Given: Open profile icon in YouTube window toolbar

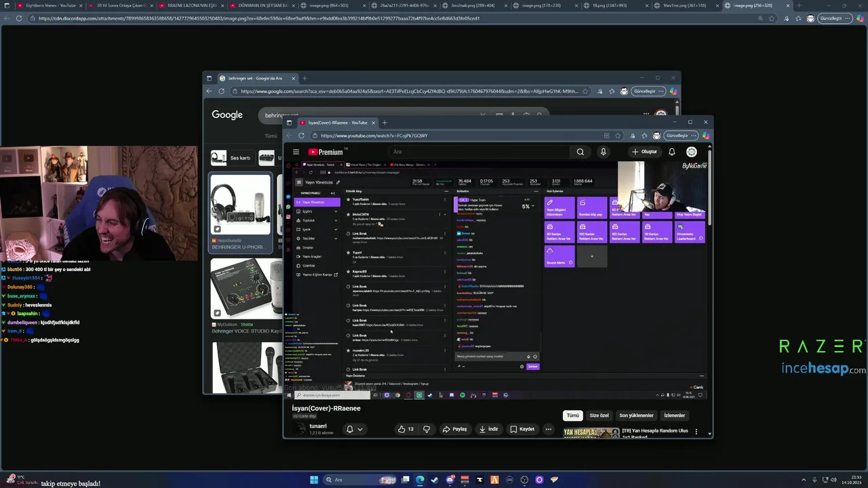Looking at the screenshot, I should [656, 136].
